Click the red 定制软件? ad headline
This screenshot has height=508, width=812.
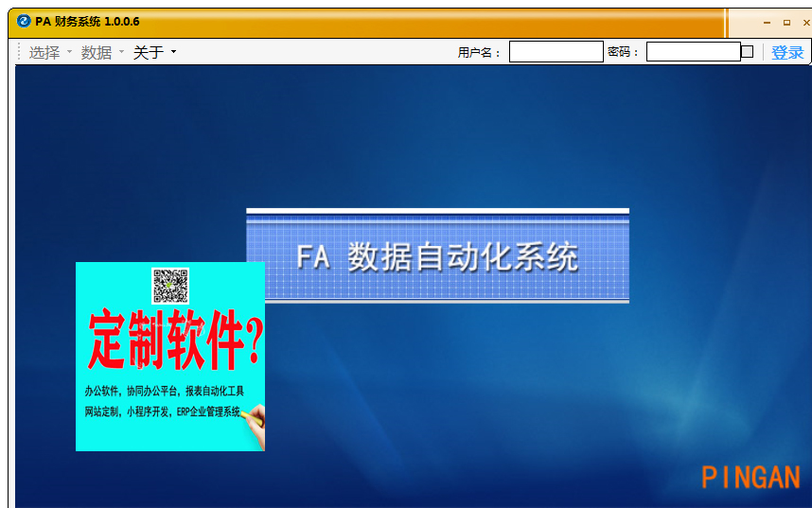pos(175,342)
